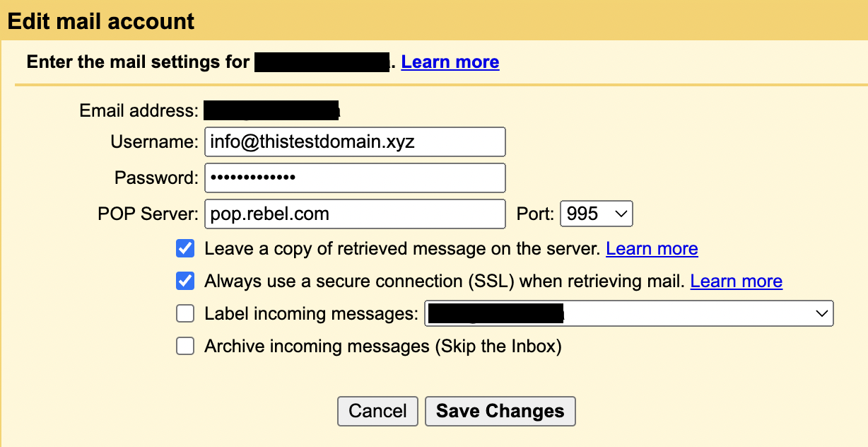Follow Learn more link about SSL
This screenshot has height=447, width=868.
(x=736, y=281)
